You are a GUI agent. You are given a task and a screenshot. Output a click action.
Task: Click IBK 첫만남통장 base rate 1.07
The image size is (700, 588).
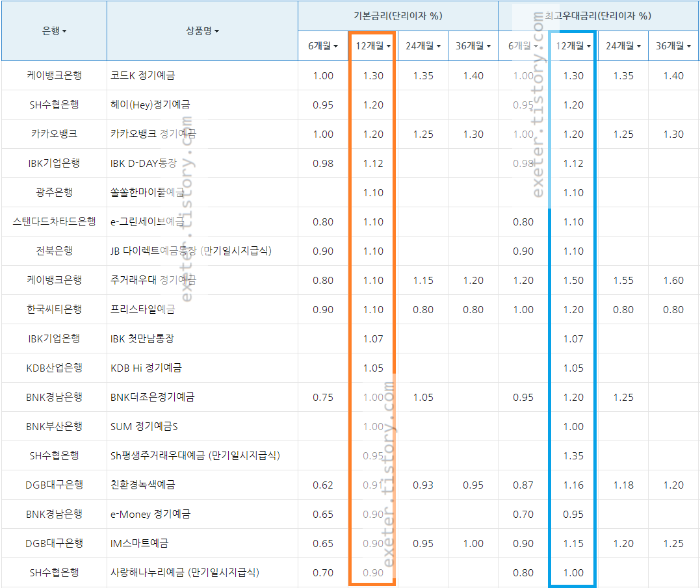[373, 339]
